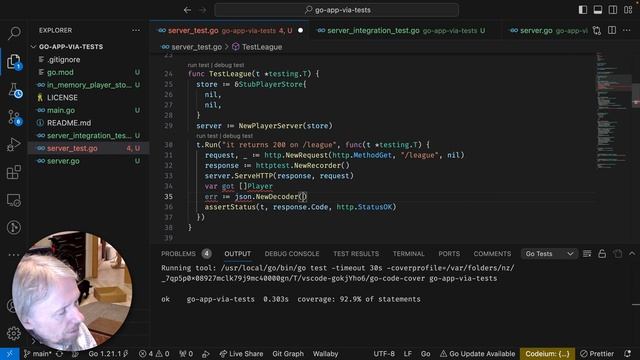
Task: Click main branch in status bar
Action: 38,354
